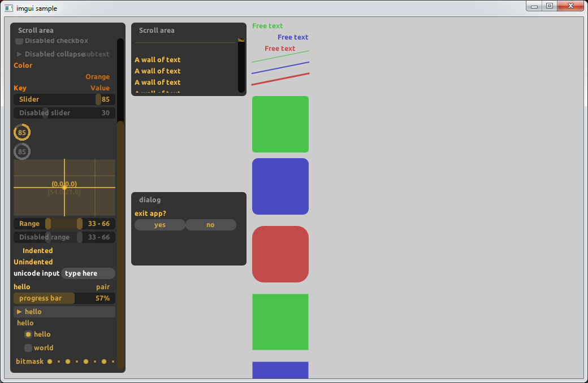Maximize the imgui sample window
588x383 pixels.
coord(550,6)
